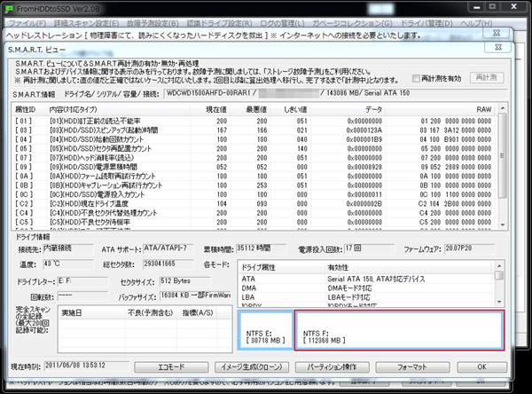Click the ファームウェア field 20.07P20
Screen dimensions: 532x394
click(x=470, y=248)
